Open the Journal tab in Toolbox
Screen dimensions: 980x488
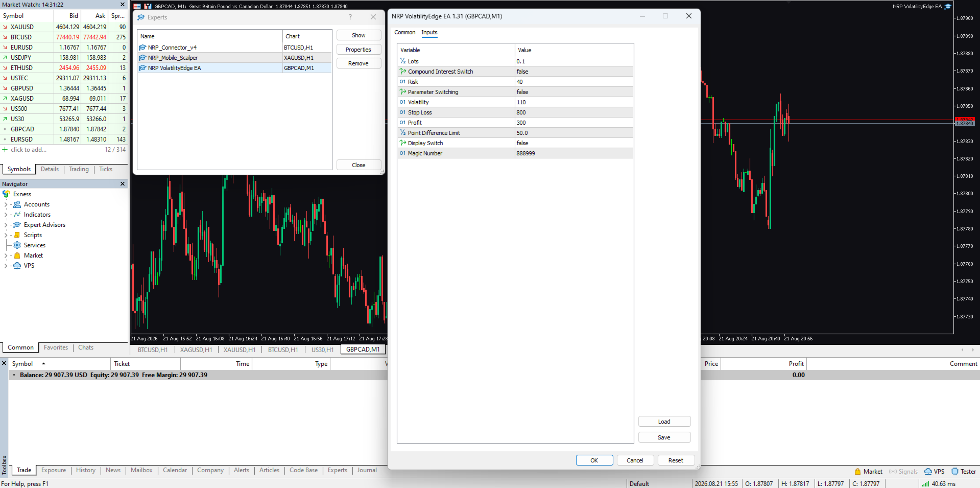pyautogui.click(x=367, y=470)
